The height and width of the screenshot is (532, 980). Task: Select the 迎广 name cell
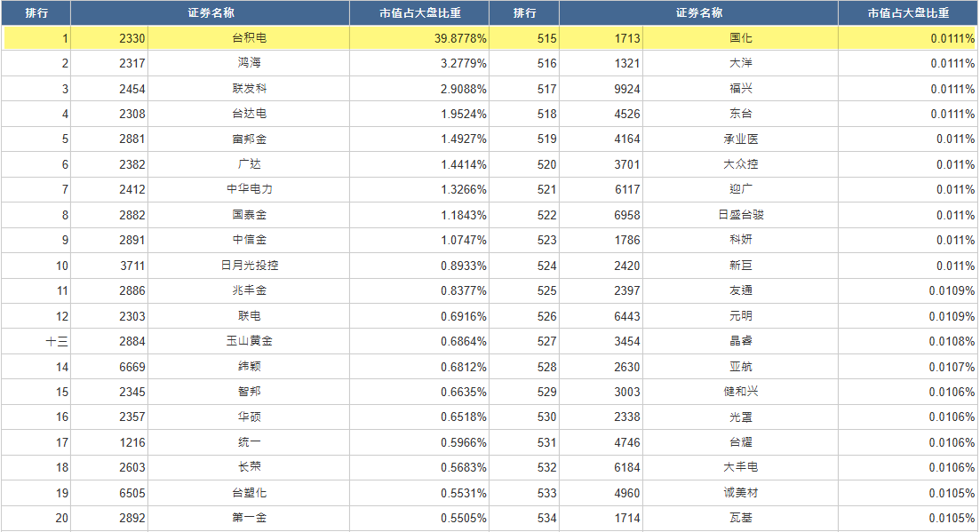(741, 189)
